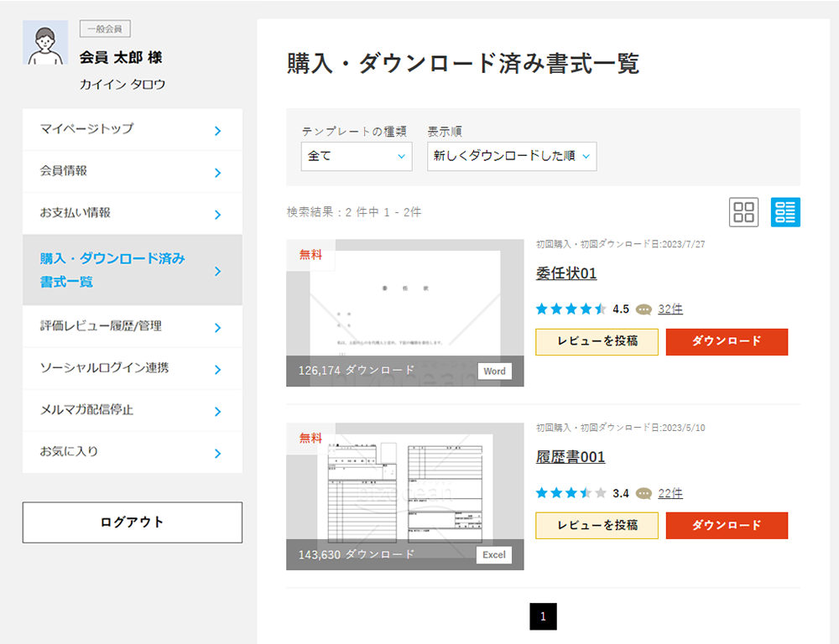Image resolution: width=839 pixels, height=644 pixels.
Task: Click the 無料 label on 履歴書001
Action: (311, 438)
